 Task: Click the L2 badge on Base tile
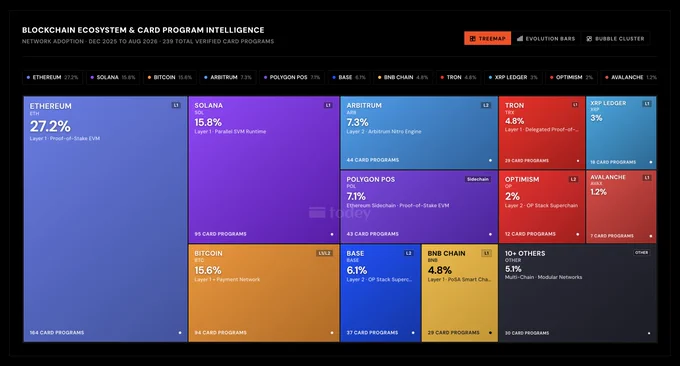point(409,253)
